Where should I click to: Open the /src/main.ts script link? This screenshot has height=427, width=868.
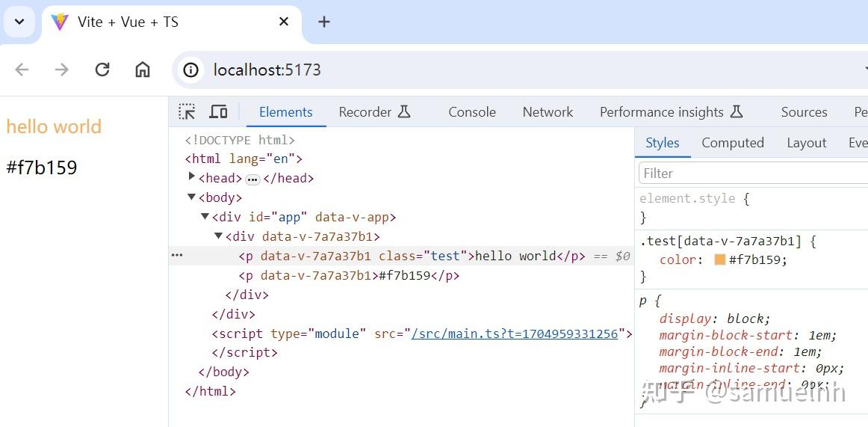pos(514,334)
